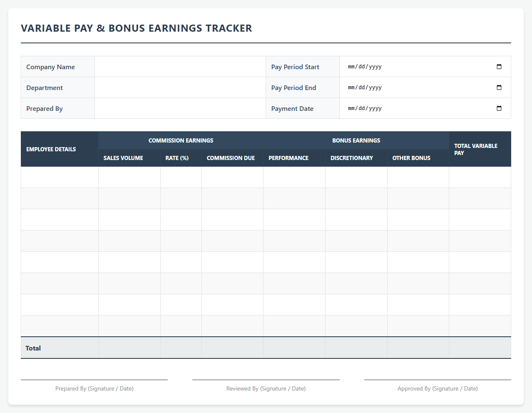Screen dimensions: 532x413
Task: Click first row Employee Details cell
Action: (x=60, y=177)
